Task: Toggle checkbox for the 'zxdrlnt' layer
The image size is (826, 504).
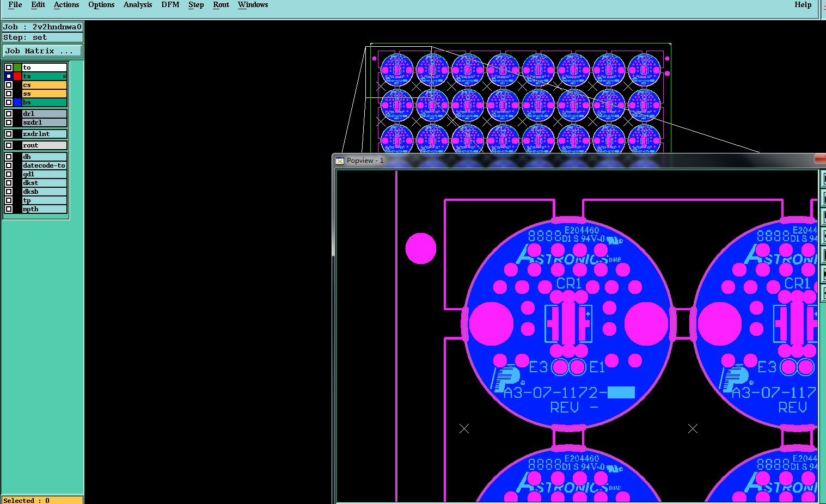Action: click(x=9, y=134)
